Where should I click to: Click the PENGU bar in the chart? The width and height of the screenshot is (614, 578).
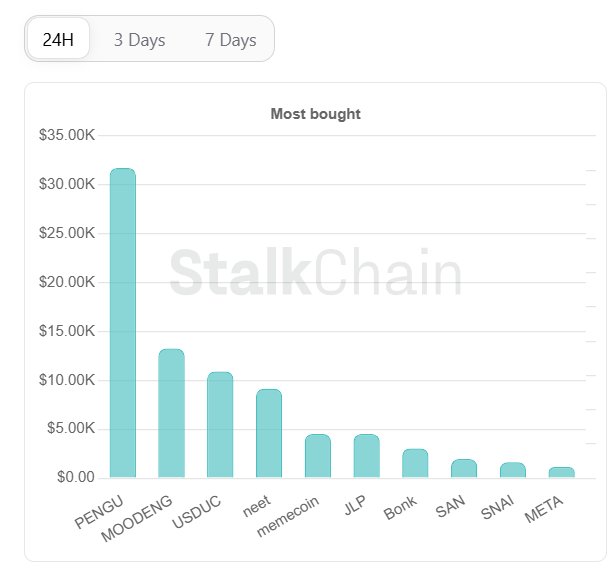122,323
